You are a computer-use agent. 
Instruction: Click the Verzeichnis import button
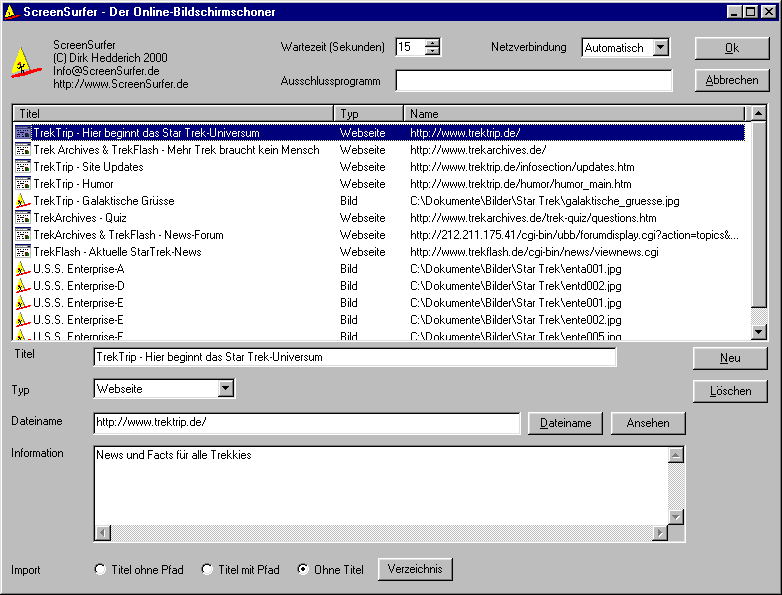click(x=415, y=569)
